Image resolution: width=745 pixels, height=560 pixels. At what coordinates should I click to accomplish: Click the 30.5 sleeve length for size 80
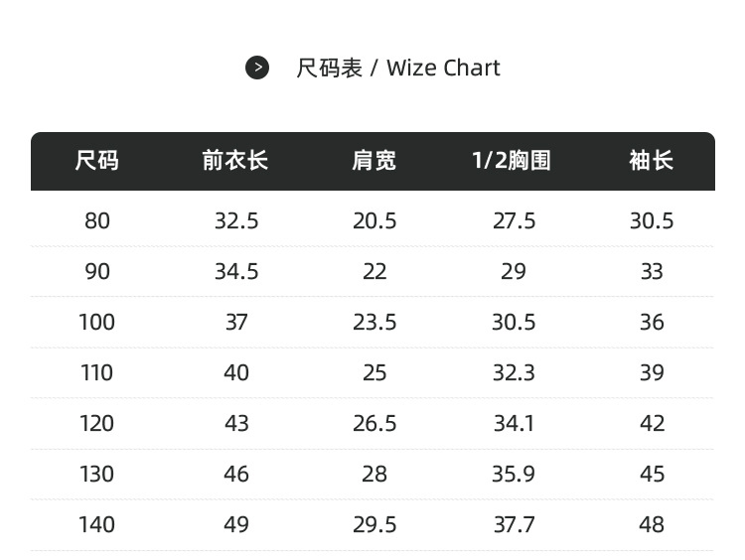point(652,220)
